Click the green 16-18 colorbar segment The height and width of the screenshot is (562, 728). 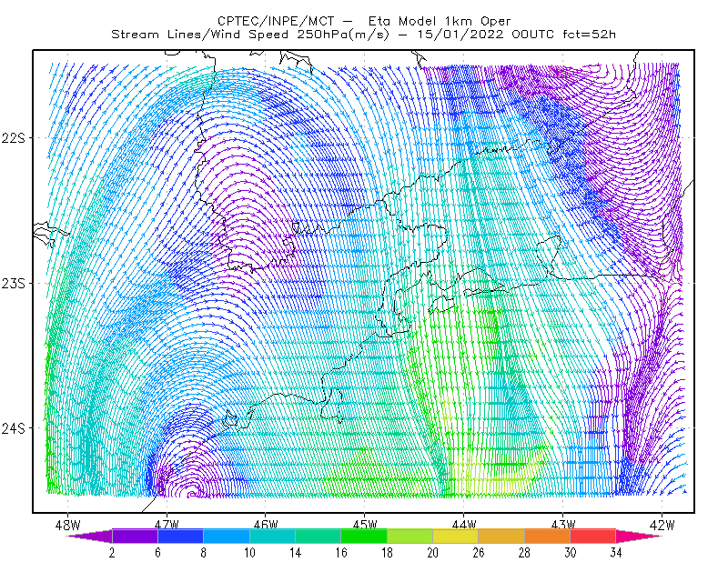pos(364,536)
